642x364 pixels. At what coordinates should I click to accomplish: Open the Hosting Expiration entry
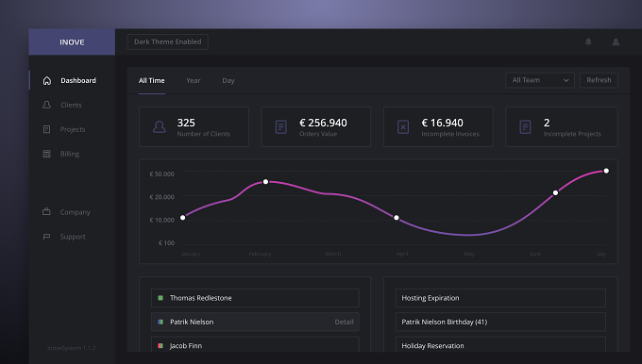click(x=500, y=298)
